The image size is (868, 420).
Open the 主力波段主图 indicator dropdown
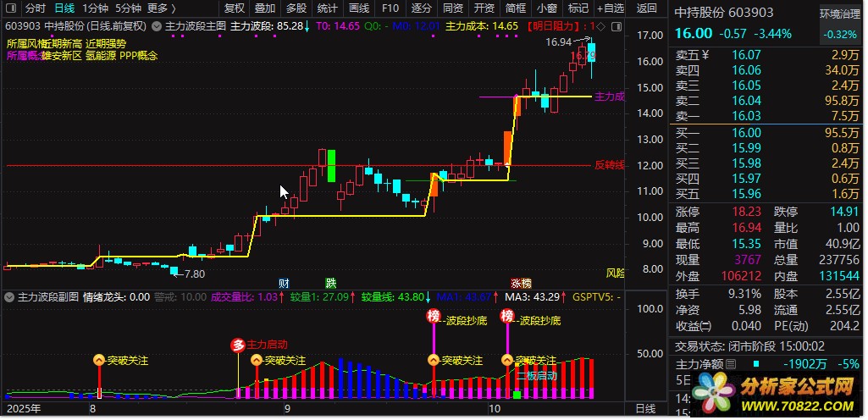pyautogui.click(x=157, y=26)
